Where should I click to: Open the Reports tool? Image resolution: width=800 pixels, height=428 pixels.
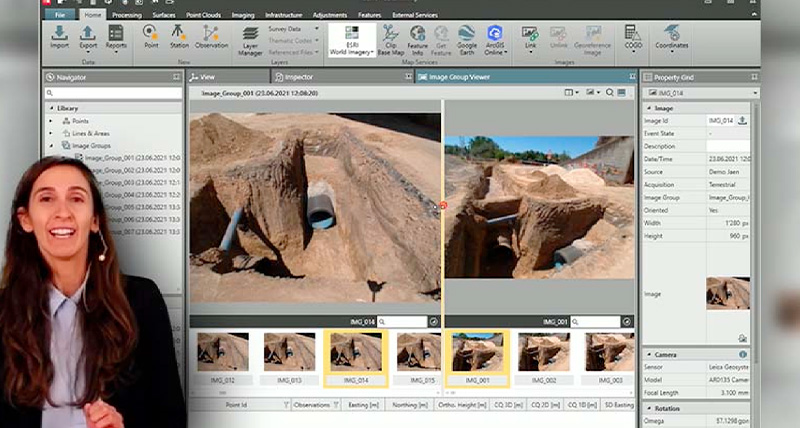click(116, 38)
